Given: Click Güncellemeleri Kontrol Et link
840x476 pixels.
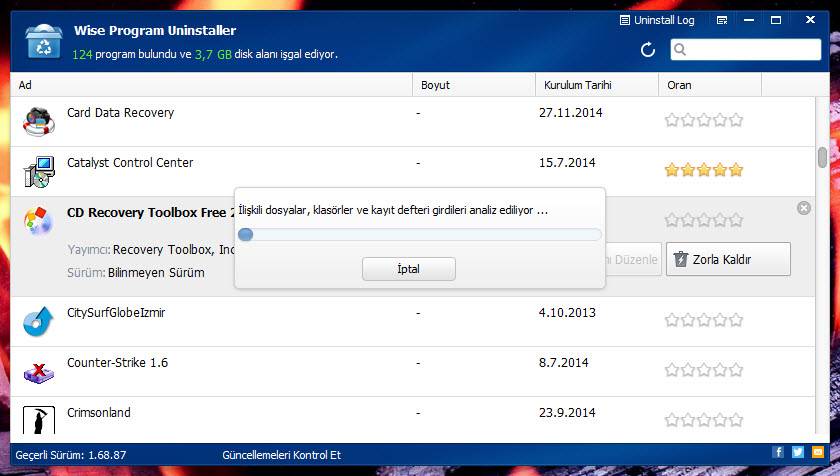Looking at the screenshot, I should (x=281, y=455).
